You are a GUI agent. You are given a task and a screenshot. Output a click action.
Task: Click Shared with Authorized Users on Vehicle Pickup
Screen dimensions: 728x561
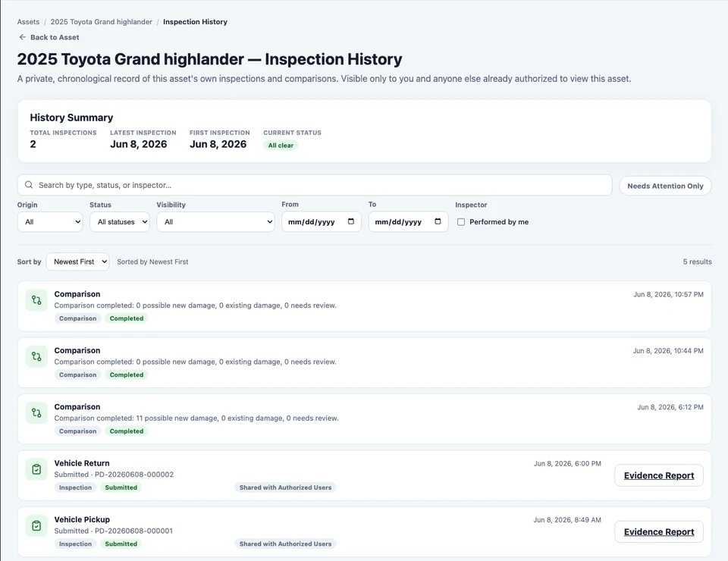286,544
